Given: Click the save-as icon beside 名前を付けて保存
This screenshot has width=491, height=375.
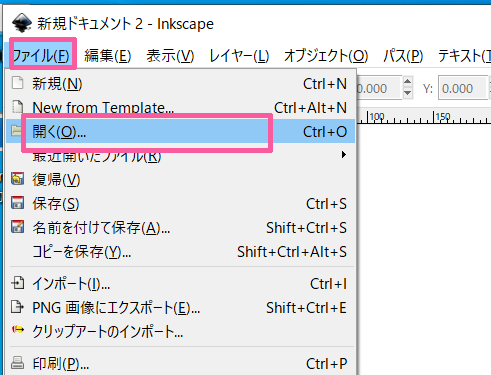Looking at the screenshot, I should (x=17, y=227).
